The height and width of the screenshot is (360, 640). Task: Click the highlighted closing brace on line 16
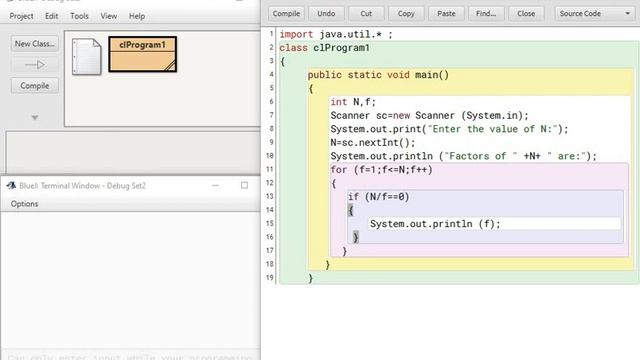[x=356, y=237]
